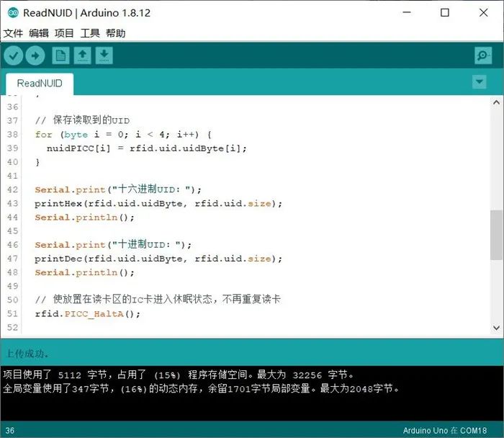Open the 帮助 menu
Viewport: 504px width, 438px height.
116,33
